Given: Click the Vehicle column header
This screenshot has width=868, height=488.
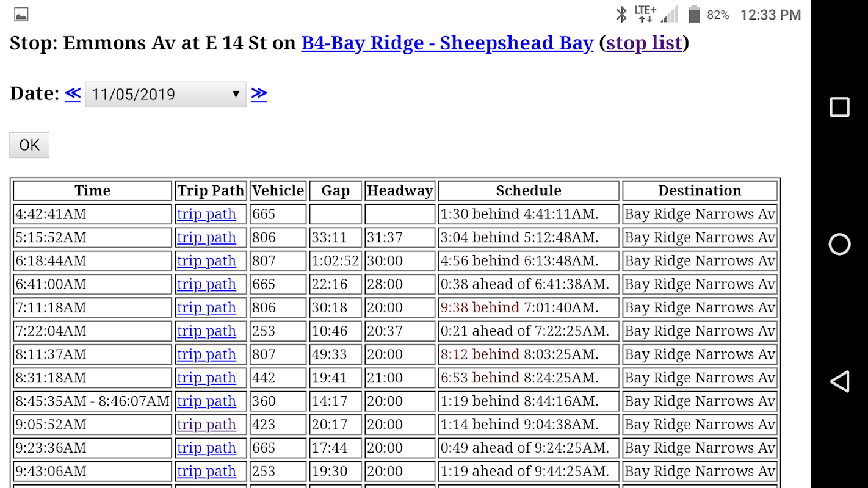Looking at the screenshot, I should click(x=278, y=191).
